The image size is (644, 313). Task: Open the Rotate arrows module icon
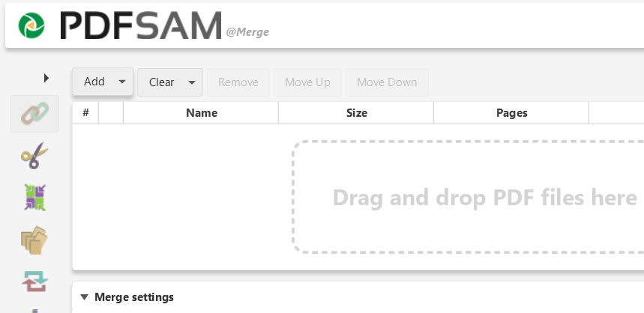(x=34, y=282)
